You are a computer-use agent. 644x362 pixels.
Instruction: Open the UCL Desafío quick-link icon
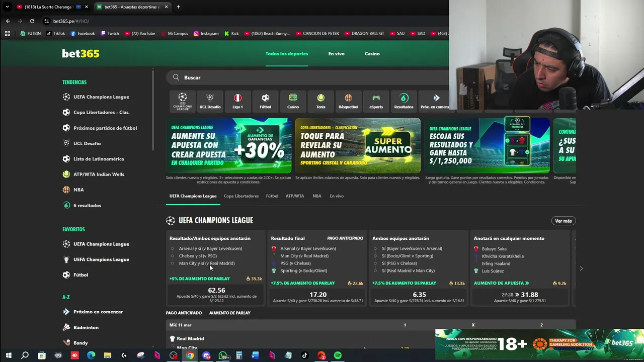(x=210, y=101)
